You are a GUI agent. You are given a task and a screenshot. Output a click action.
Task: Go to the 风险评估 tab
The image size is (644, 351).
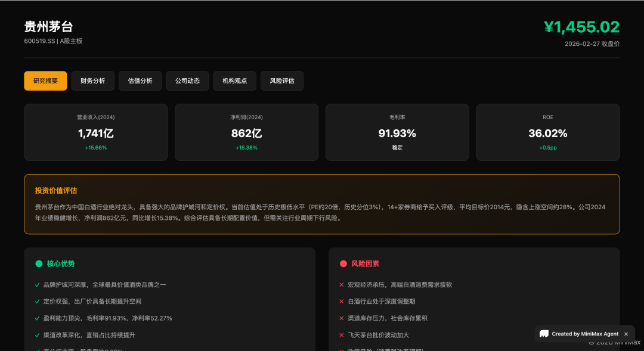pos(281,81)
